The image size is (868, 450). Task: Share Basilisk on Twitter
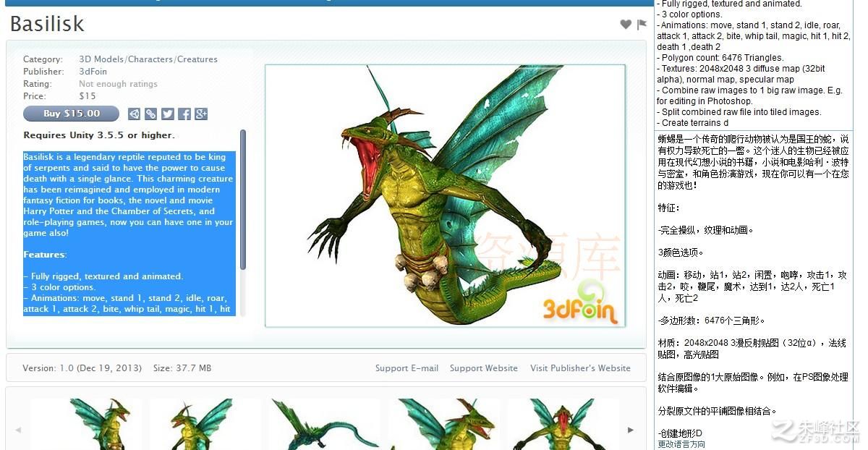pyautogui.click(x=168, y=114)
